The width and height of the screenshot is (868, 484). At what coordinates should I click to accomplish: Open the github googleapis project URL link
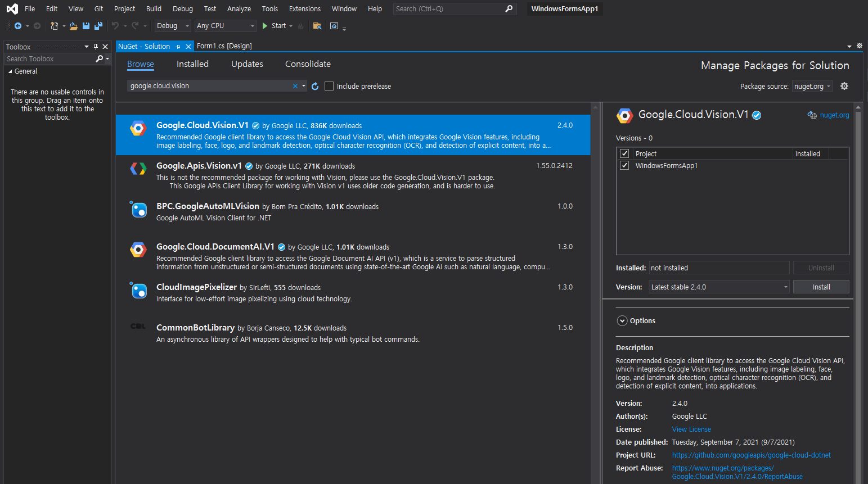point(751,455)
